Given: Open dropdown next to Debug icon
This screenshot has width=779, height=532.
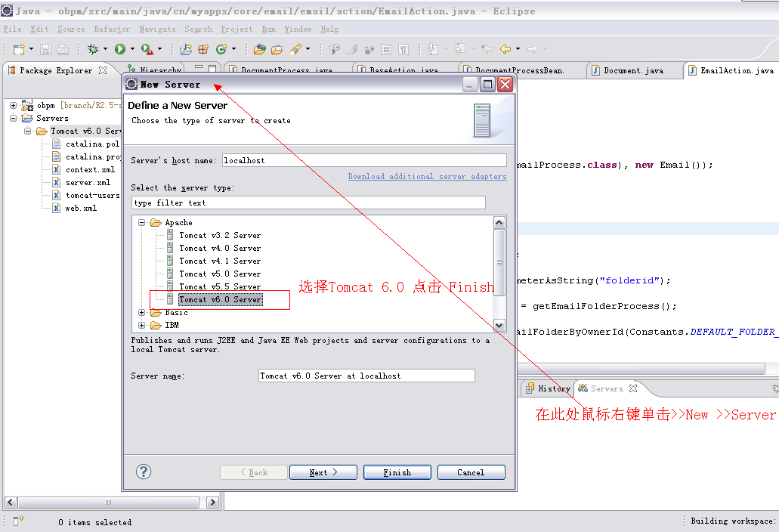Looking at the screenshot, I should click(x=105, y=49).
